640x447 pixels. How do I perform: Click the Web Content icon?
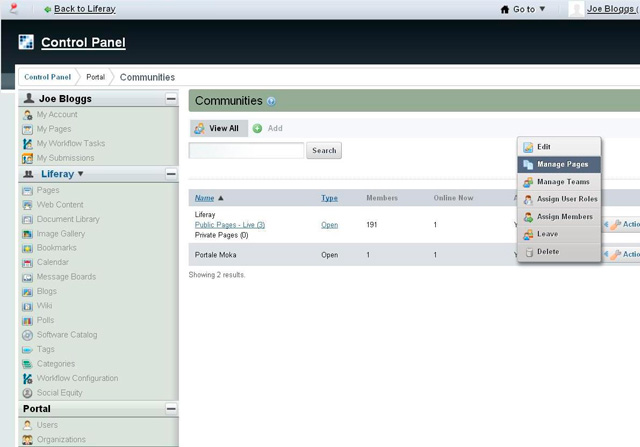27,205
